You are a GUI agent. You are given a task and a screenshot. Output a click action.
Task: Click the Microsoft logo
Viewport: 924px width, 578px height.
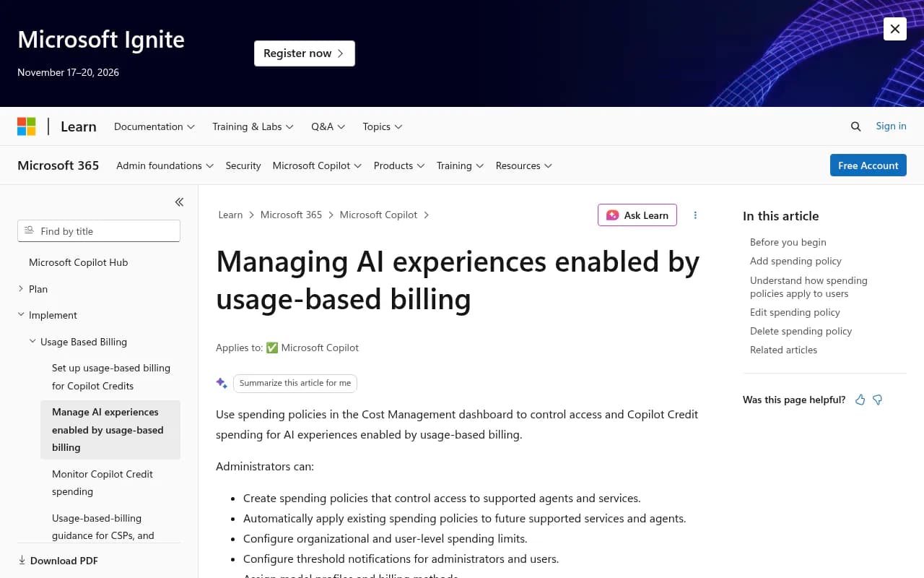click(27, 126)
